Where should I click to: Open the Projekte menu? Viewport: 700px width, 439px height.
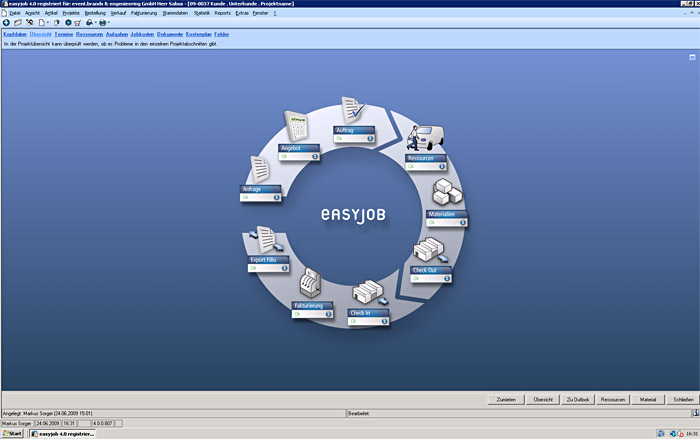click(71, 13)
